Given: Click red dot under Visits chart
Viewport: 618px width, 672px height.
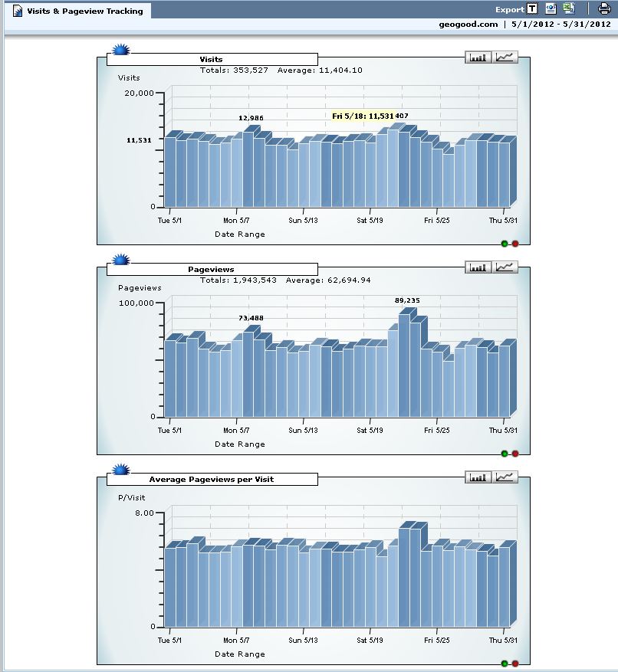Looking at the screenshot, I should point(515,244).
